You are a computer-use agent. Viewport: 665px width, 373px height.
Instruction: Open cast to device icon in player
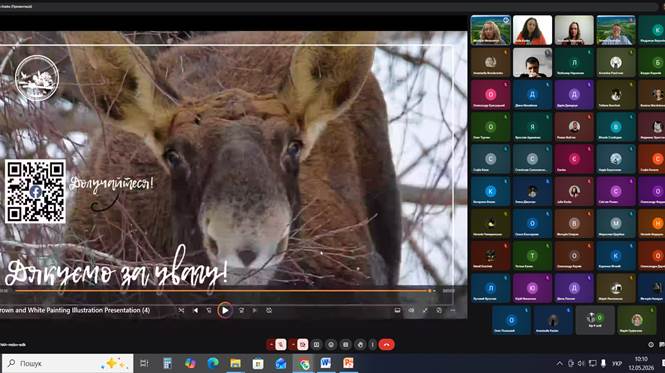click(x=397, y=311)
